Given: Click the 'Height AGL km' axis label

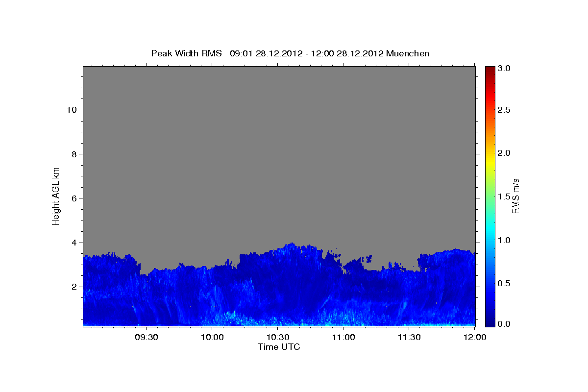Looking at the screenshot, I should [x=56, y=196].
